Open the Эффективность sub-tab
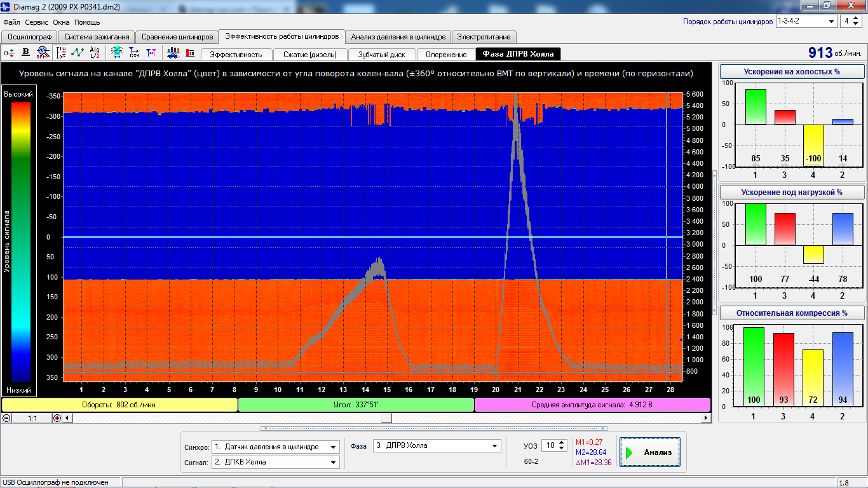Screen dimensions: 868x488 pos(236,55)
